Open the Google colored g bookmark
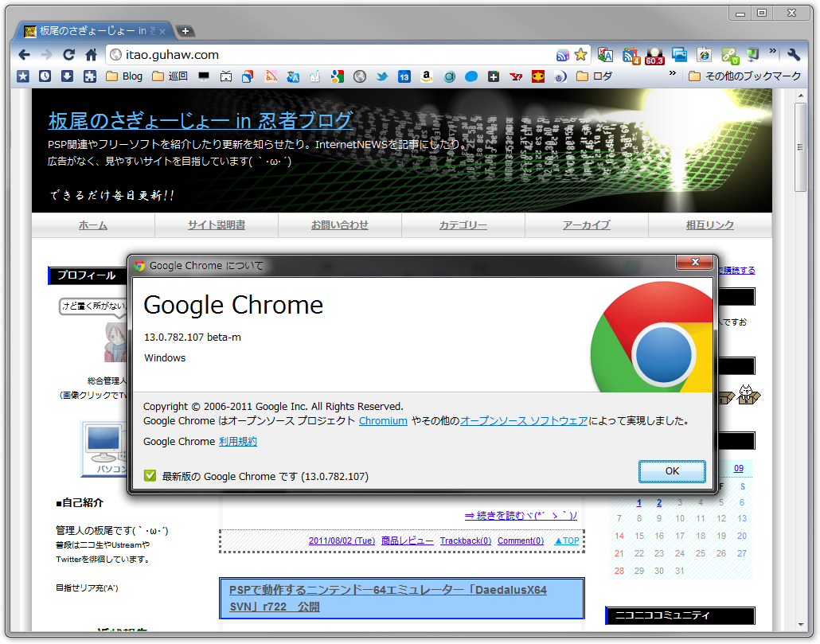The height and width of the screenshot is (644, 820). point(338,77)
